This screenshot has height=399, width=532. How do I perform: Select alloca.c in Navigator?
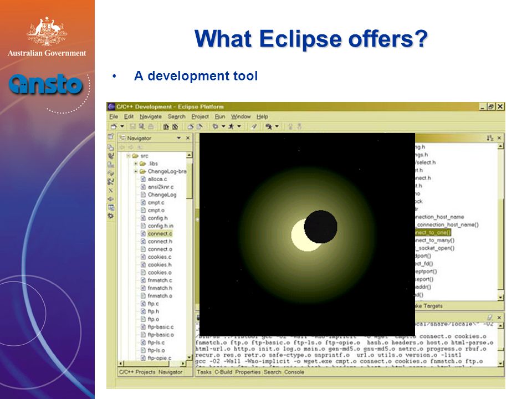point(157,179)
